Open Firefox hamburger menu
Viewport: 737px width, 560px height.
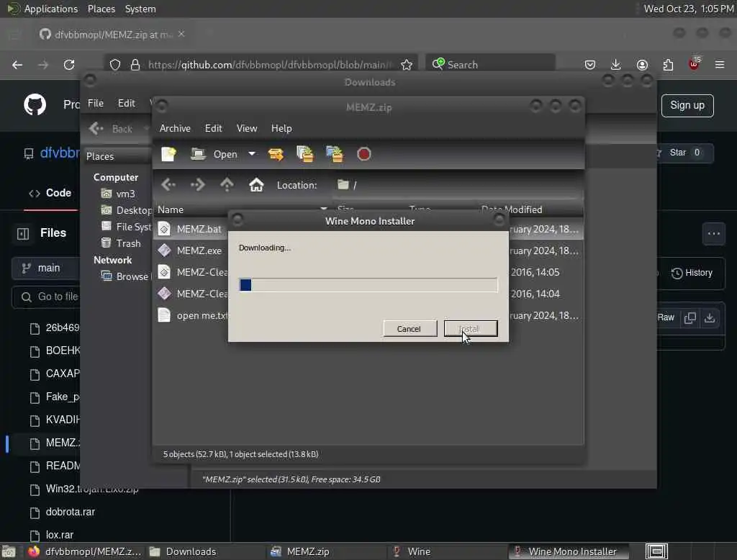coord(720,65)
